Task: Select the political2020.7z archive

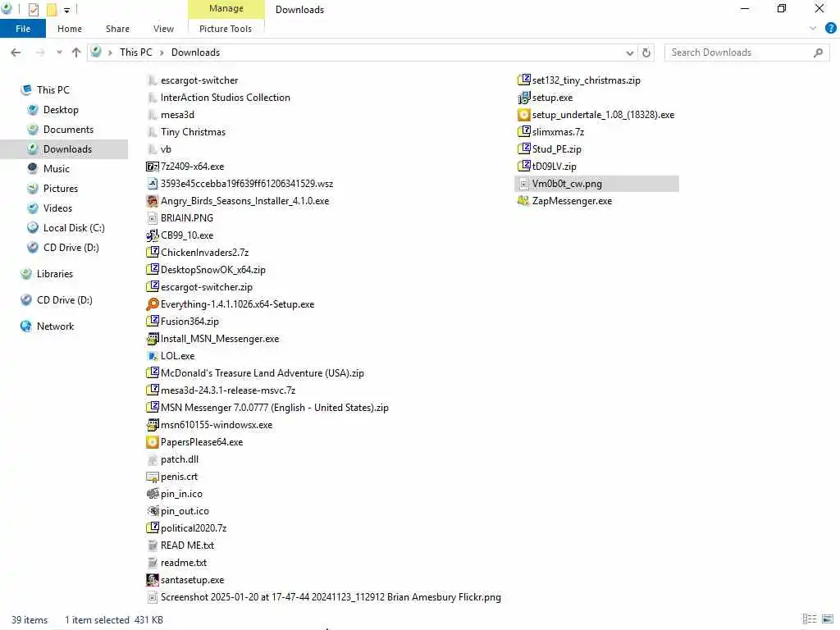Action: [x=194, y=528]
